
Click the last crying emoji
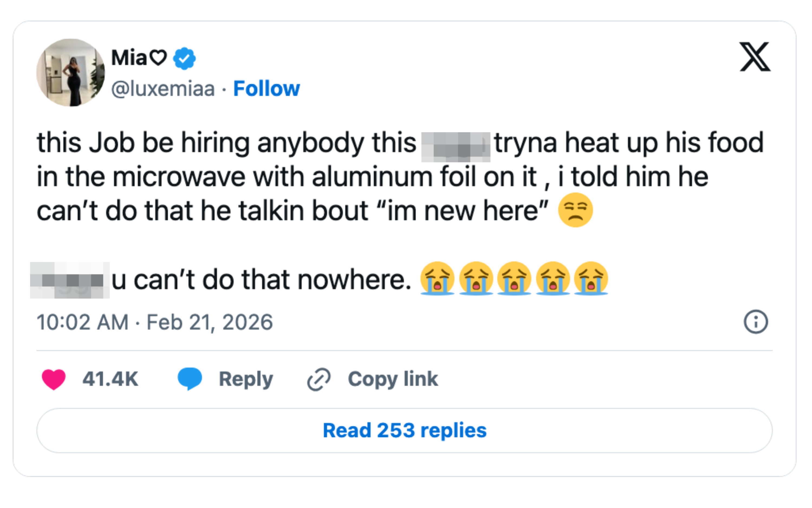(x=591, y=279)
